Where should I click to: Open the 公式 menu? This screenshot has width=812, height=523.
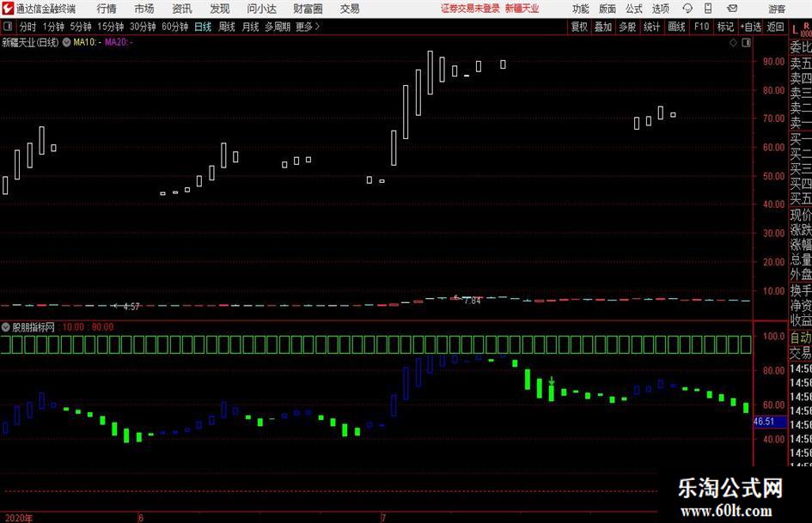pyautogui.click(x=634, y=9)
